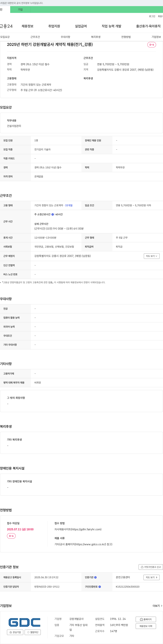Open the 출산휴가·육아휴직 menu
163x644 pixels.
[x=148, y=26]
